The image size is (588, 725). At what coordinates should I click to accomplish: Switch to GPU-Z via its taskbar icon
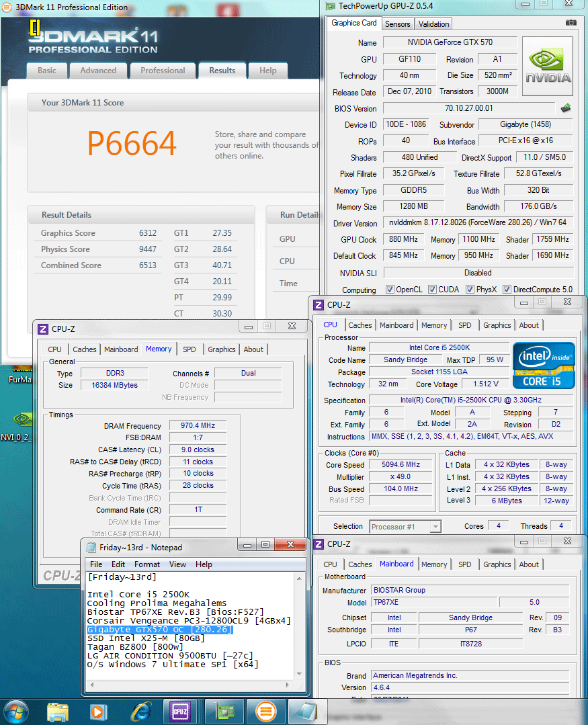(x=224, y=711)
